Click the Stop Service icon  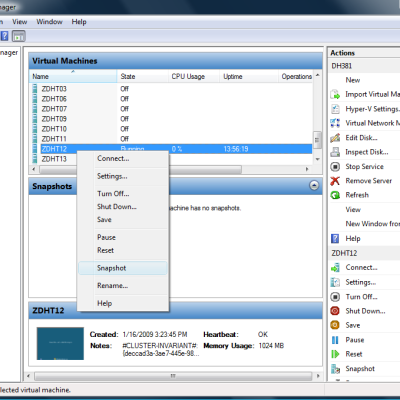click(x=335, y=166)
